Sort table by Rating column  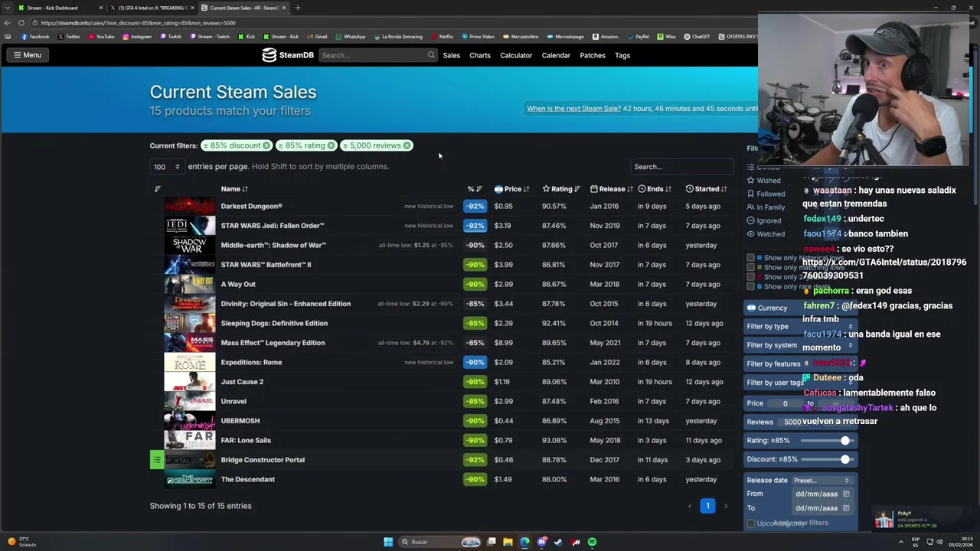[x=561, y=189]
